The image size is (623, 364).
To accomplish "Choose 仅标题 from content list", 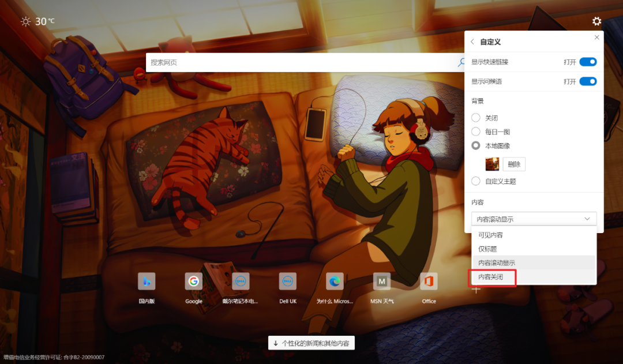I will (534, 249).
